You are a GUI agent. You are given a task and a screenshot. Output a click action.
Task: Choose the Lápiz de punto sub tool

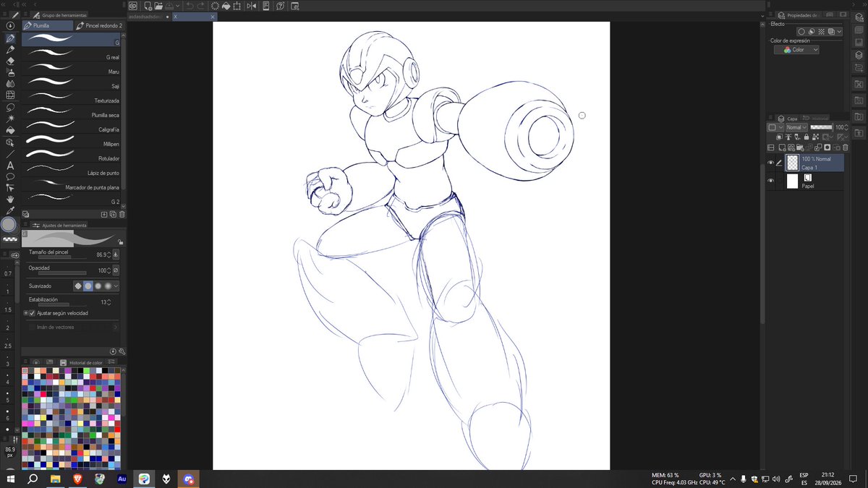click(x=72, y=170)
